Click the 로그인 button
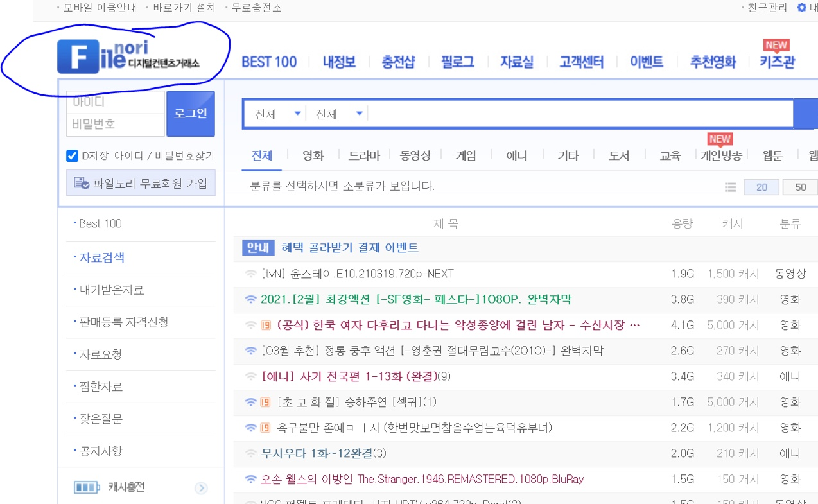The image size is (818, 504). point(191,114)
